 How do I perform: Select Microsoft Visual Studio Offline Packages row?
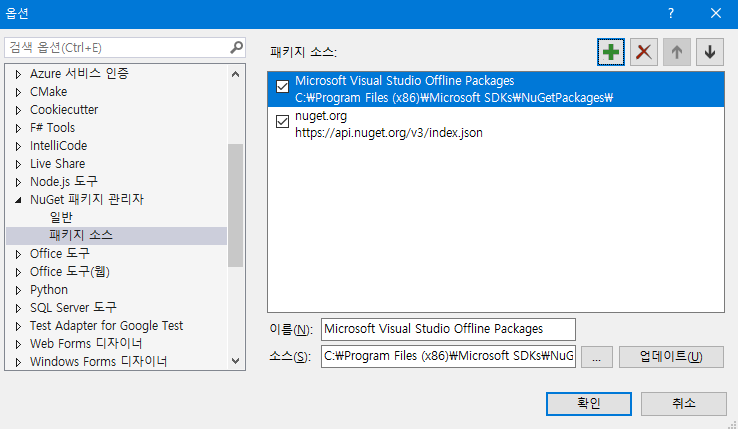496,89
